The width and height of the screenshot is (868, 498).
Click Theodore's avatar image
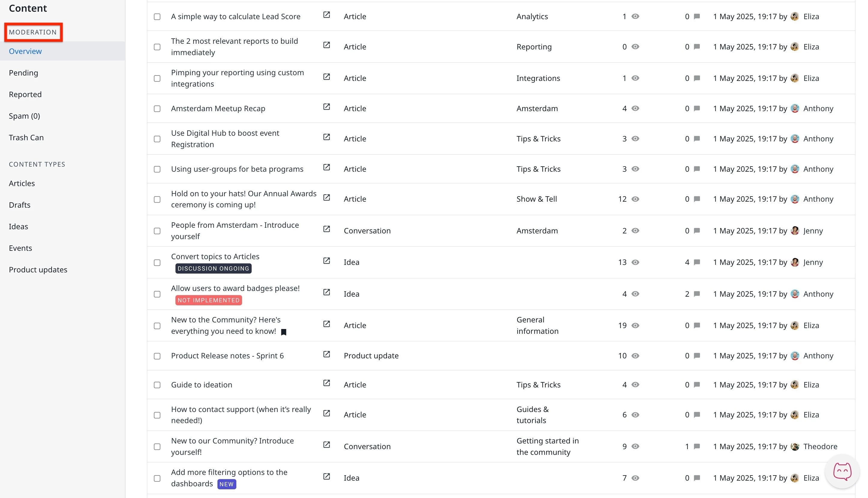pos(795,446)
